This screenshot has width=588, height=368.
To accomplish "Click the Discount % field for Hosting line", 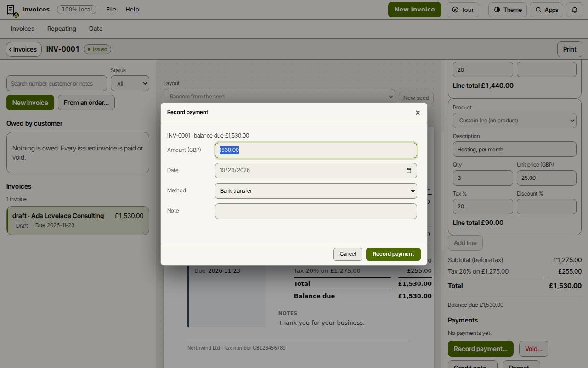I will (x=547, y=207).
